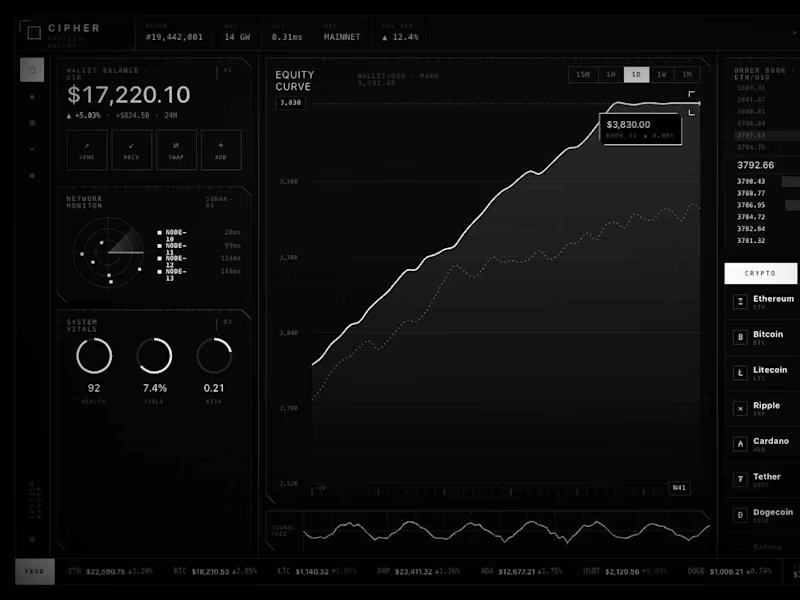Viewport: 800px width, 600px height.
Task: Select the 15M timeframe tab
Action: click(x=583, y=74)
